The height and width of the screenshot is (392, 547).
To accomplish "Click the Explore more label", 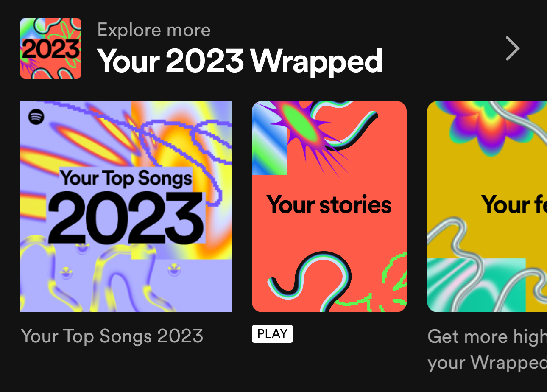I will pos(154,30).
